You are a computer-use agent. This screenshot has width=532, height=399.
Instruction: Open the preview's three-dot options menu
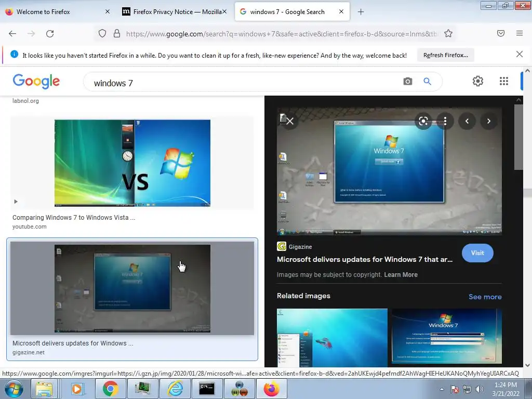coord(445,121)
